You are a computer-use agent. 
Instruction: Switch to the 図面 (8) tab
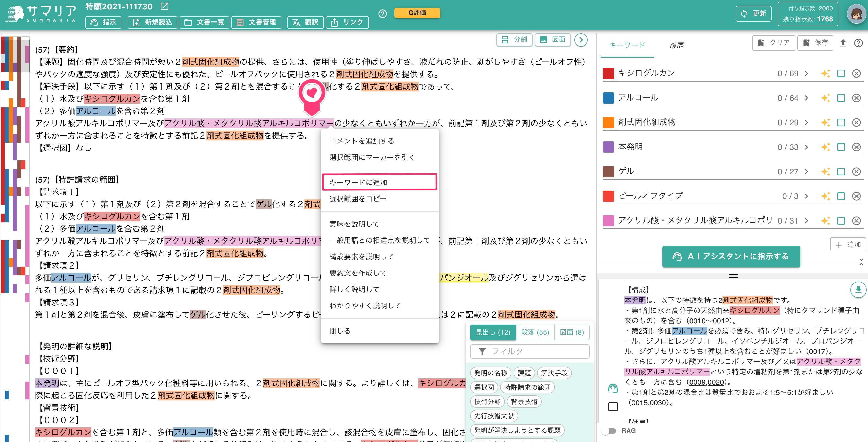click(x=572, y=333)
